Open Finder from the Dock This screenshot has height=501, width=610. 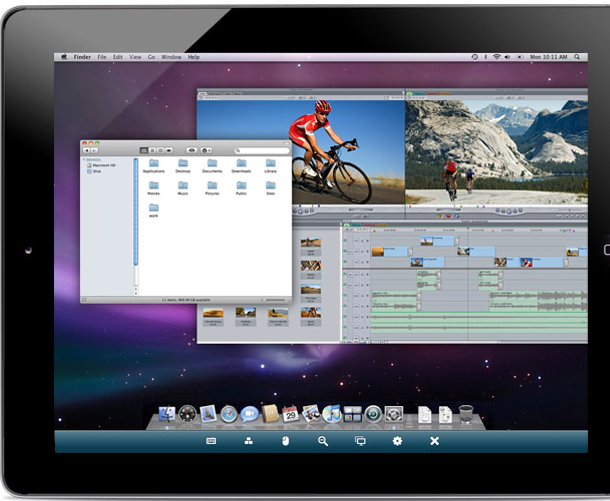coord(167,414)
